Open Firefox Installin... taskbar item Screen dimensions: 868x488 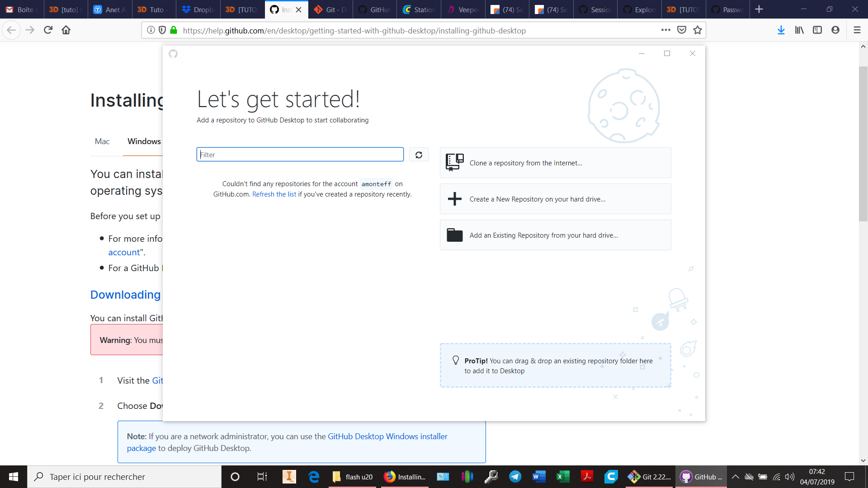[405, 477]
